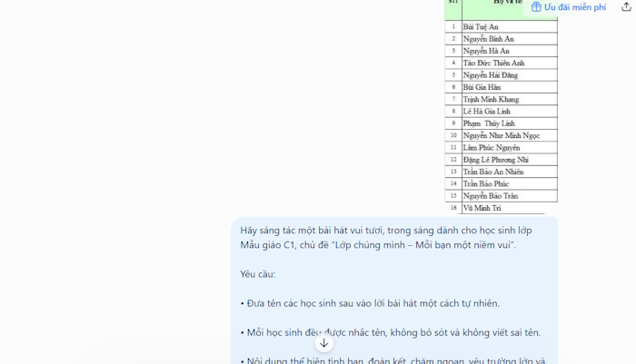
Task: Click the gift icon beside Ưu đãi miễn phí
Action: pos(536,7)
